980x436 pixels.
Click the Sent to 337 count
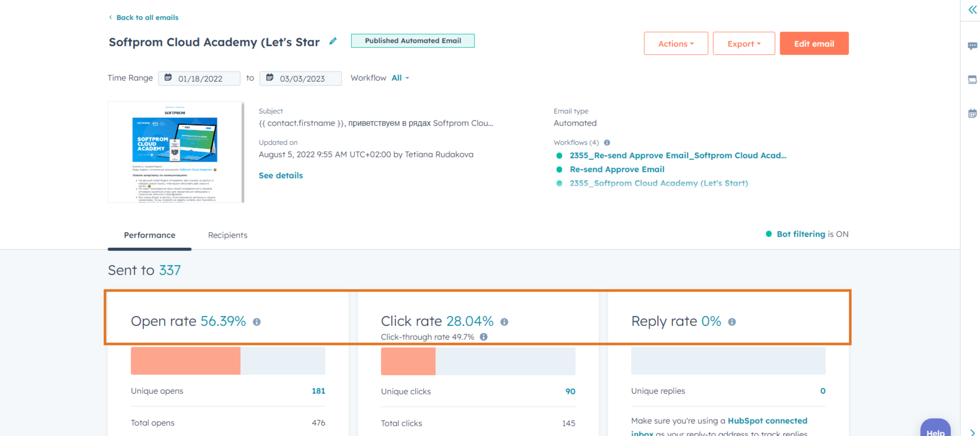coord(170,270)
